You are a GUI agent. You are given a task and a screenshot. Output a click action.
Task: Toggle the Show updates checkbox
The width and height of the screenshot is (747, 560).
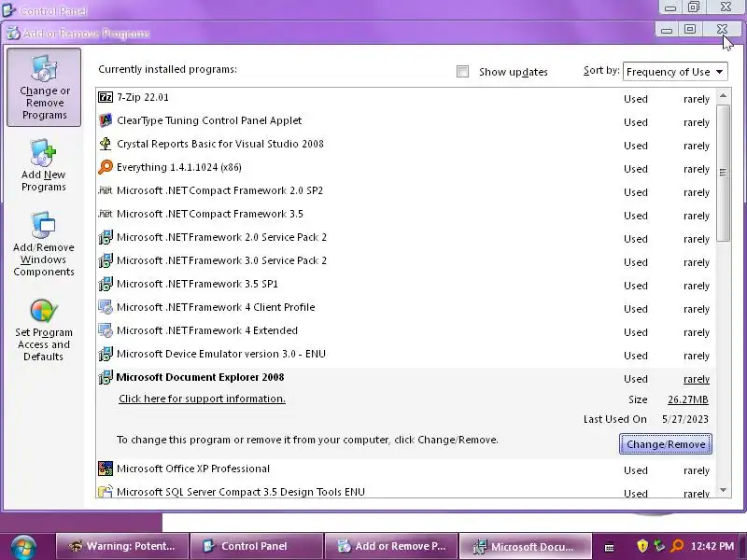462,72
